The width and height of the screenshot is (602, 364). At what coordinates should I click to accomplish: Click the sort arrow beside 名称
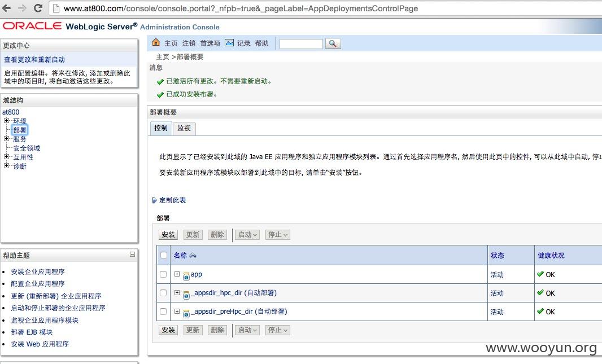click(x=193, y=256)
